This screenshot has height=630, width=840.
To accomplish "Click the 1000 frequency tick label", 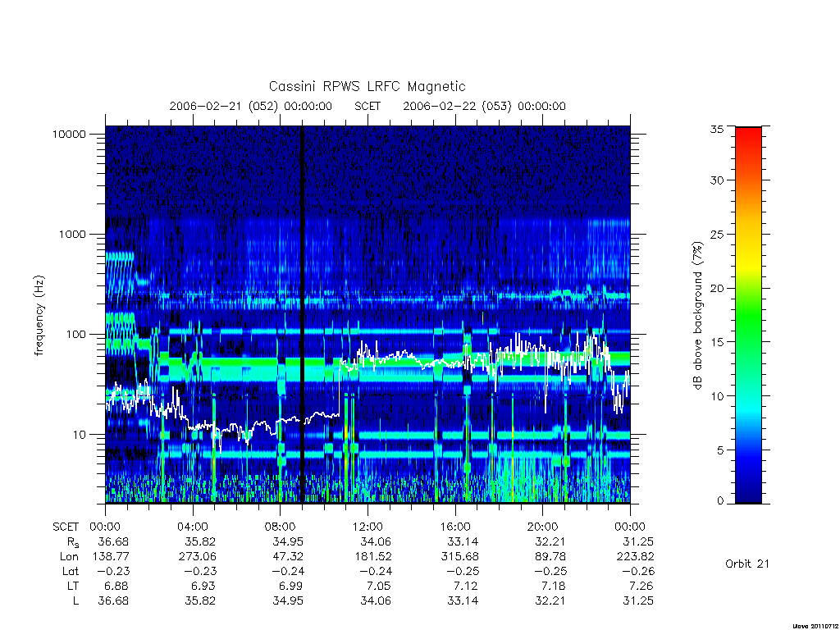I will tap(72, 234).
